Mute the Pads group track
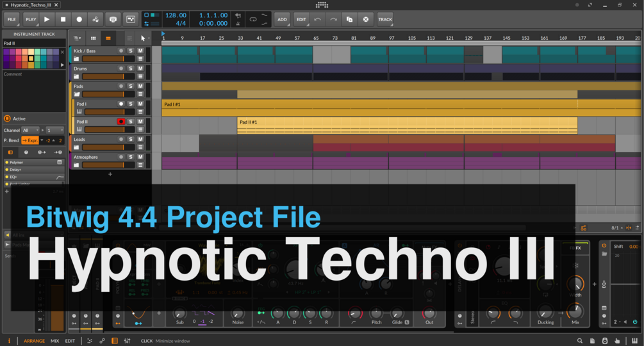This screenshot has height=346, width=644. [x=140, y=86]
